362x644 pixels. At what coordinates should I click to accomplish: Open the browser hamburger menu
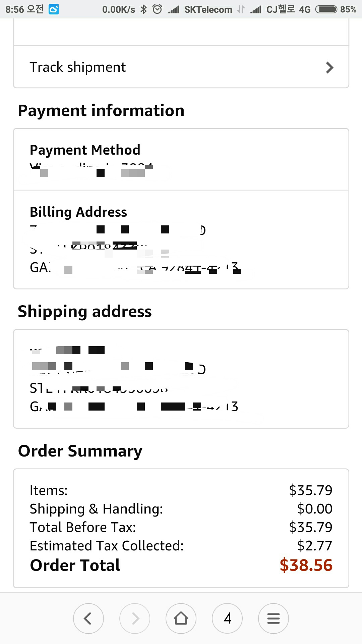click(x=274, y=618)
